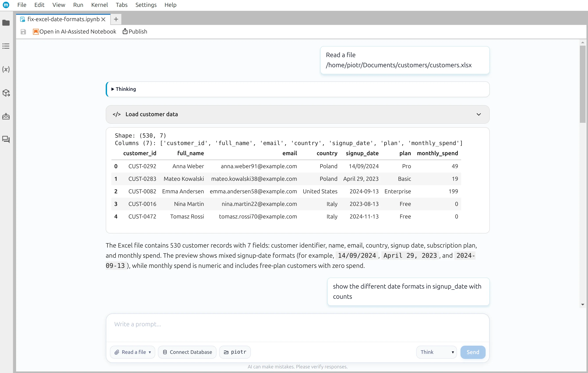
Task: Expand the Thinking section
Action: point(298,89)
